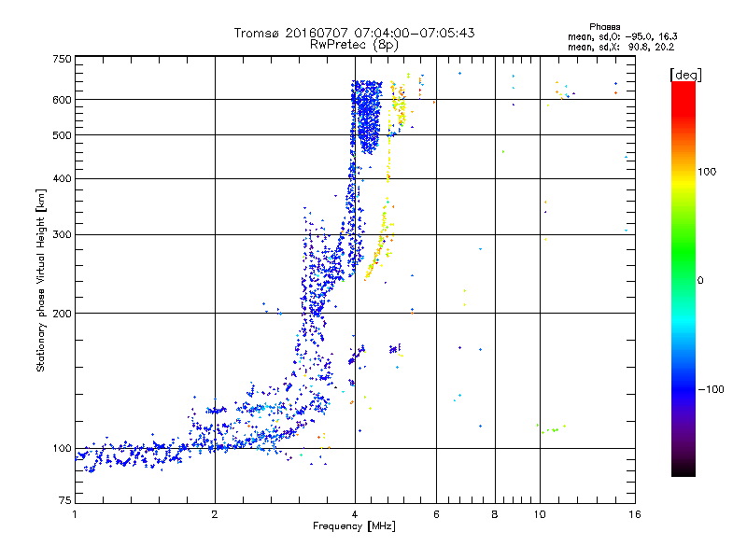Click the y-axis tick label '100'
The width and height of the screenshot is (747, 560).
62,448
